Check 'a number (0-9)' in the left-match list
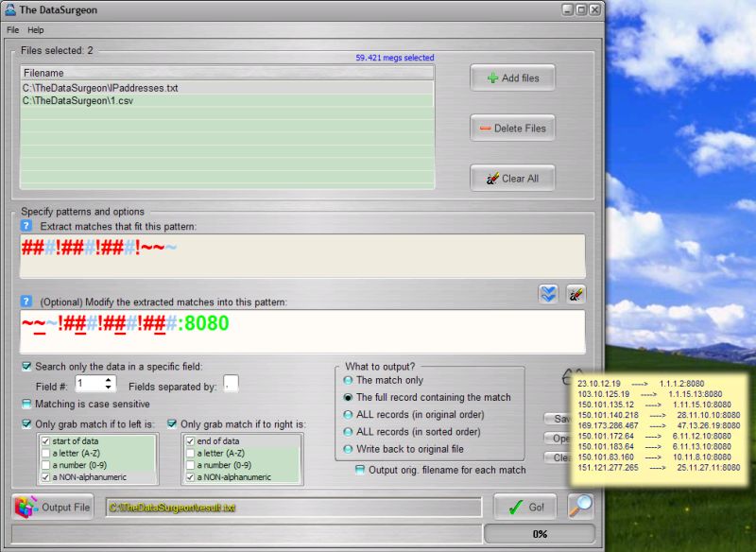Screen dimensions: 756x552 click(45, 465)
